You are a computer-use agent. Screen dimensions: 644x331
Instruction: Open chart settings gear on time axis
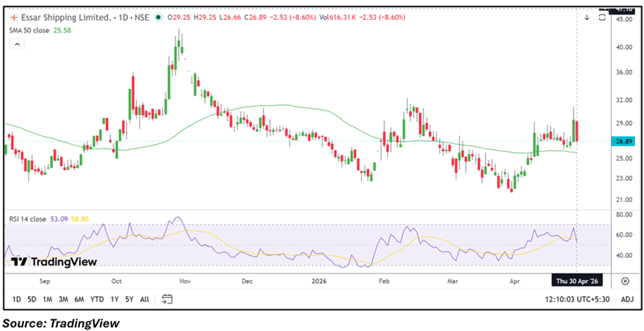tap(626, 281)
